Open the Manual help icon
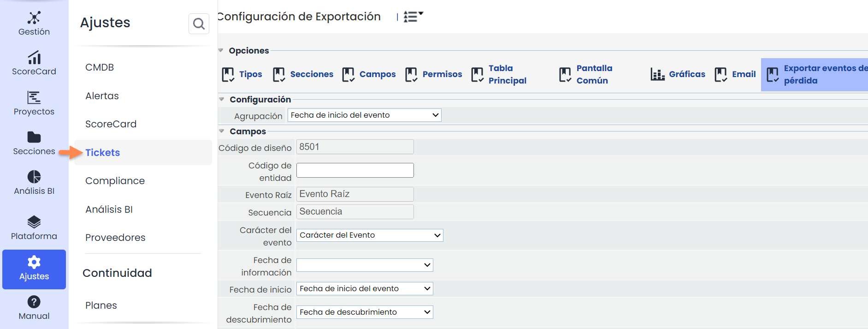The height and width of the screenshot is (329, 868). point(34,302)
